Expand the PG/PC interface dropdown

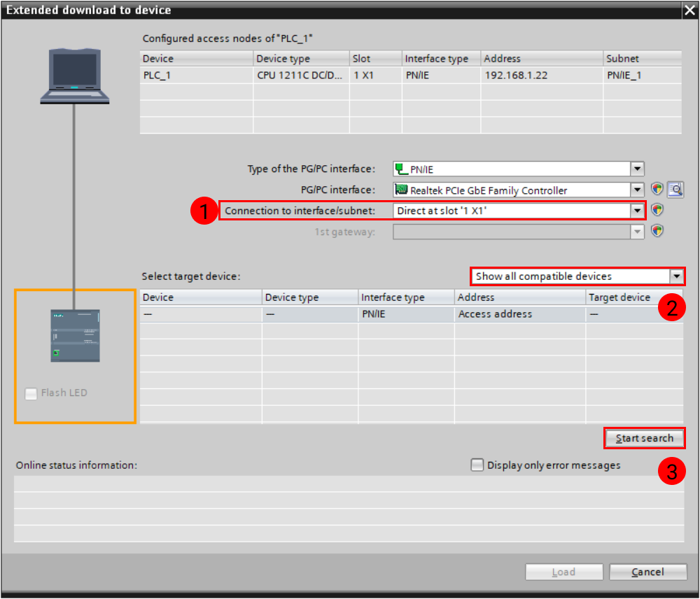click(636, 189)
